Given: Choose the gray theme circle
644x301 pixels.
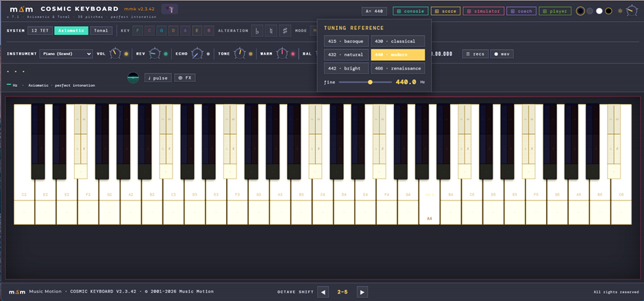Looking at the screenshot, I should (590, 11).
